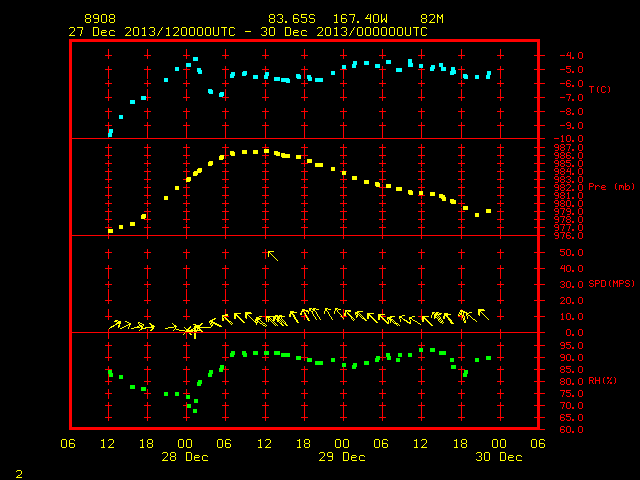
Task: Click the 83.65S latitude text
Action: pos(292,19)
